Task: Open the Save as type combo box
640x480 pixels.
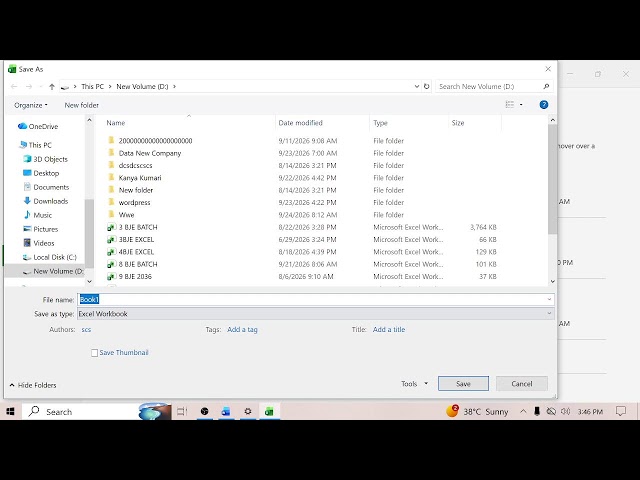Action: (x=316, y=314)
